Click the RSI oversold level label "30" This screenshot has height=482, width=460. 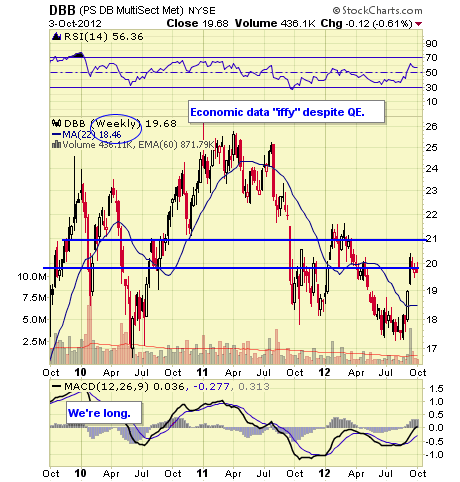431,88
